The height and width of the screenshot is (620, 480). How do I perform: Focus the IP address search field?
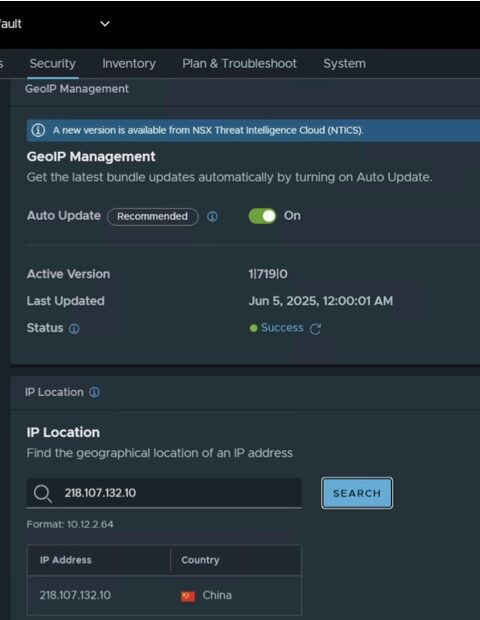[x=164, y=493]
